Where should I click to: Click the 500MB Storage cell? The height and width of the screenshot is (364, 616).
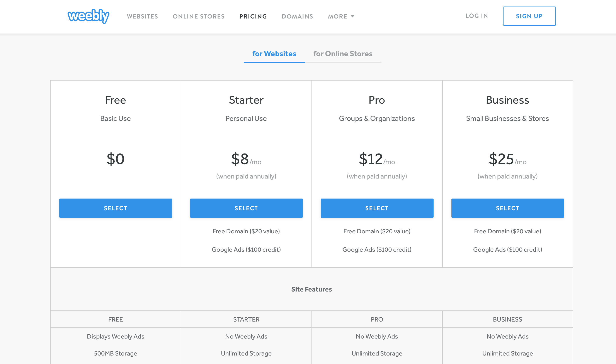click(x=116, y=354)
